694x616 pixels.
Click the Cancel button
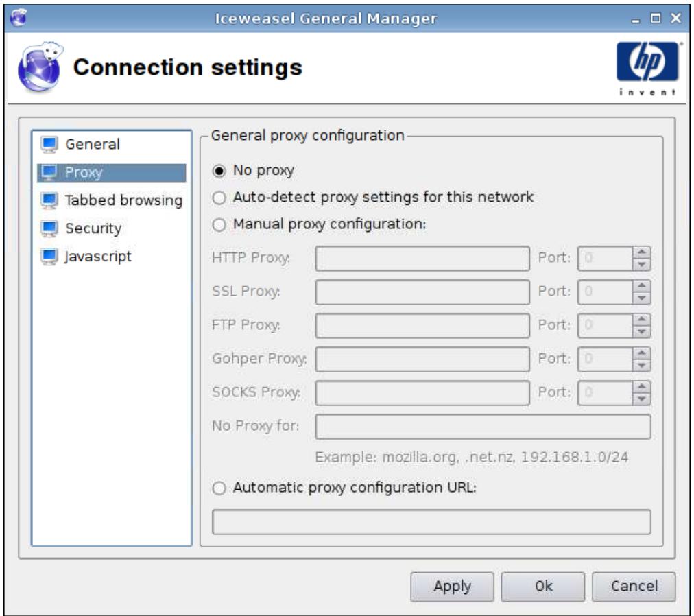pyautogui.click(x=634, y=587)
